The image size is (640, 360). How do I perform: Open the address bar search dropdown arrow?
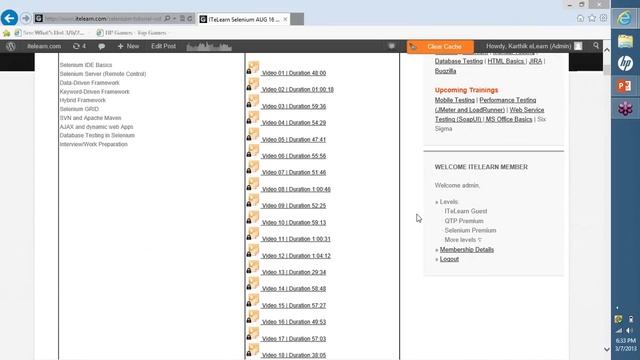[175, 19]
